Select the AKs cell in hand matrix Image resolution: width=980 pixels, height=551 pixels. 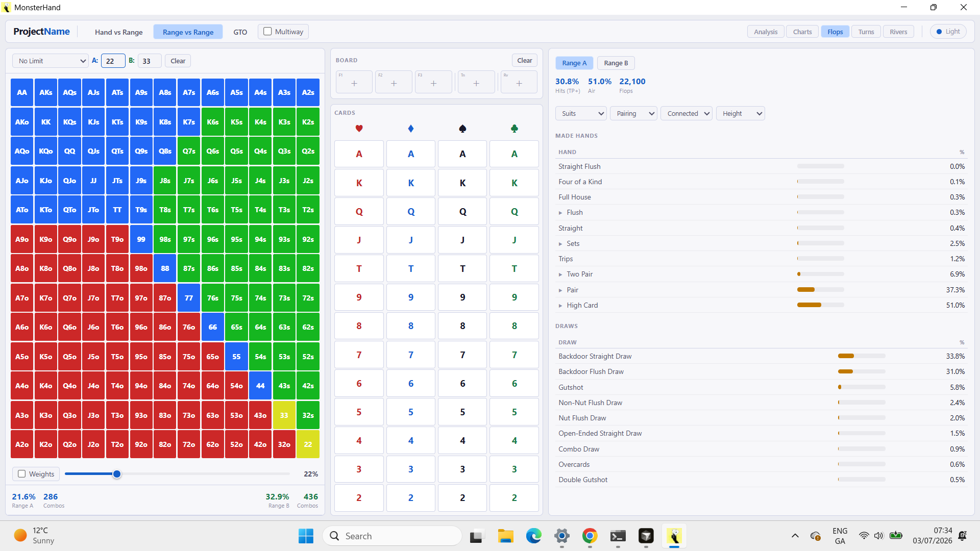[x=46, y=92]
